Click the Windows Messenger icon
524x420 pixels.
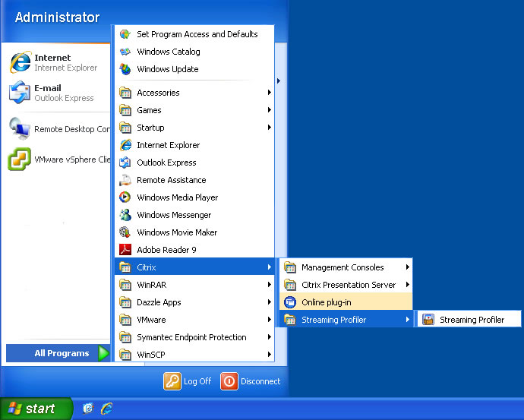pyautogui.click(x=125, y=215)
